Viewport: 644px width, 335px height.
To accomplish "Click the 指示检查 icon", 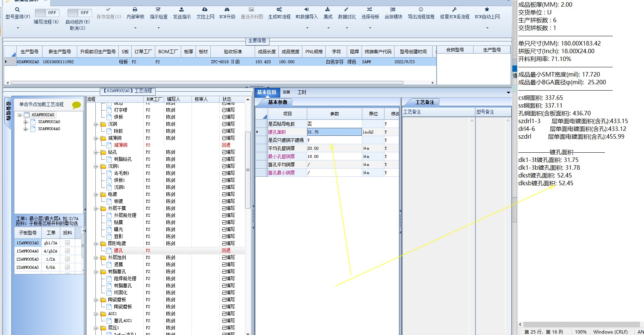I will tap(158, 9).
